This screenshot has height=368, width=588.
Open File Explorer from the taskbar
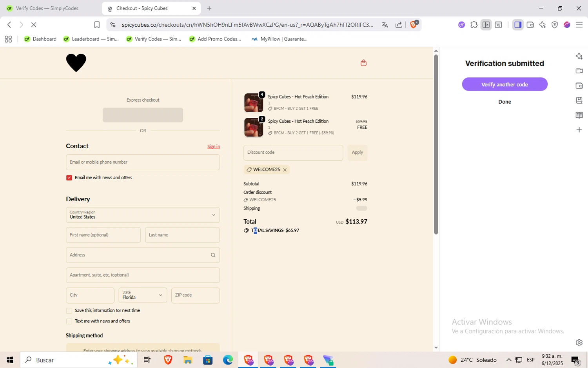187,360
